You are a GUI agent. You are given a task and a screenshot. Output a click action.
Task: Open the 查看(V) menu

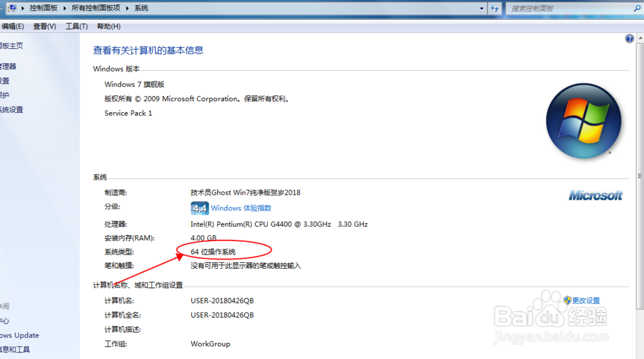pyautogui.click(x=44, y=26)
